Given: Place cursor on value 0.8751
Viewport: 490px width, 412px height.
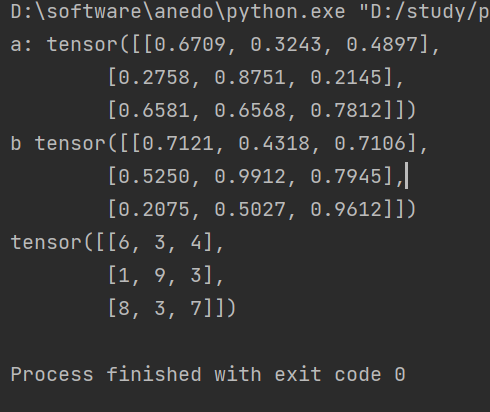Looking at the screenshot, I should [x=250, y=78].
